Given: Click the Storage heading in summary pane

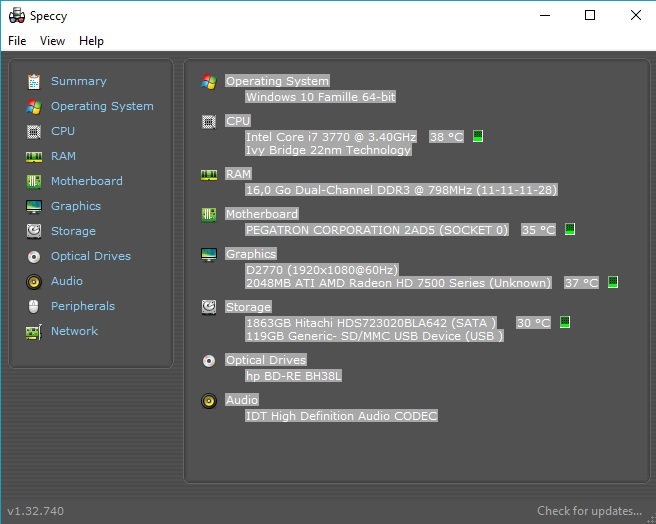Looking at the screenshot, I should [249, 307].
